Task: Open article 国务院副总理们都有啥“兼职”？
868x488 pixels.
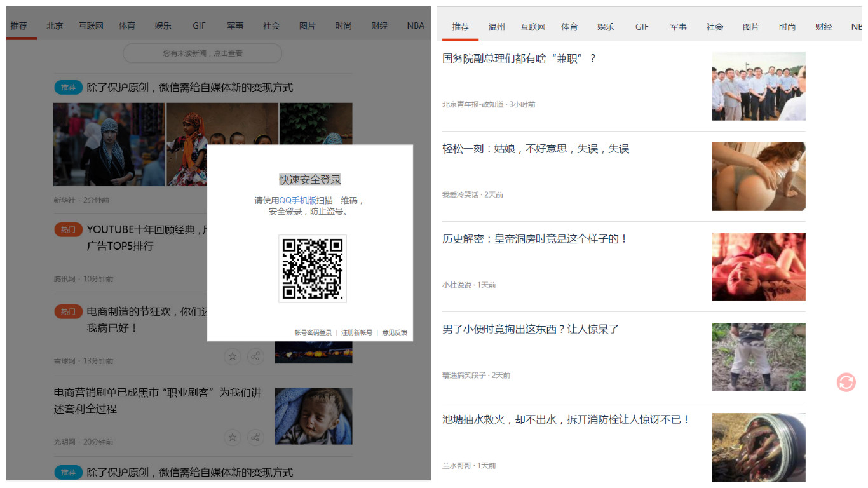Action: 519,58
